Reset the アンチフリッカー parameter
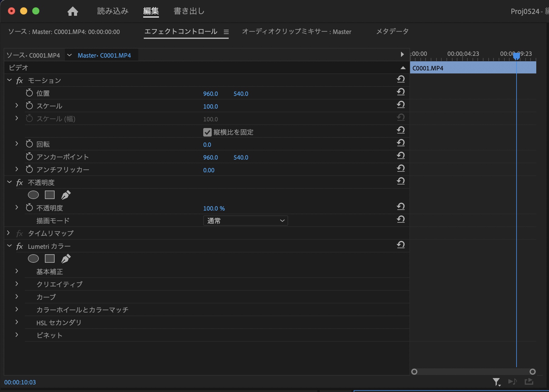The image size is (549, 392). click(x=401, y=168)
